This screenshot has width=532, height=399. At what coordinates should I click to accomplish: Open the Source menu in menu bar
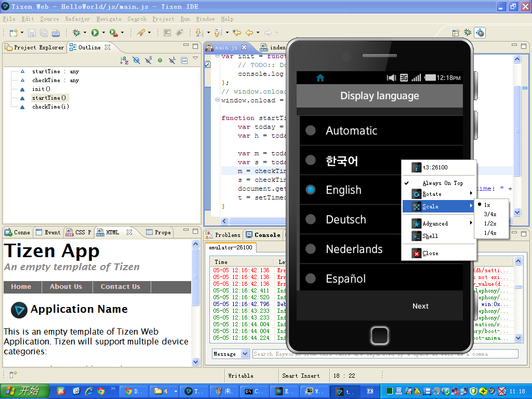tap(49, 19)
